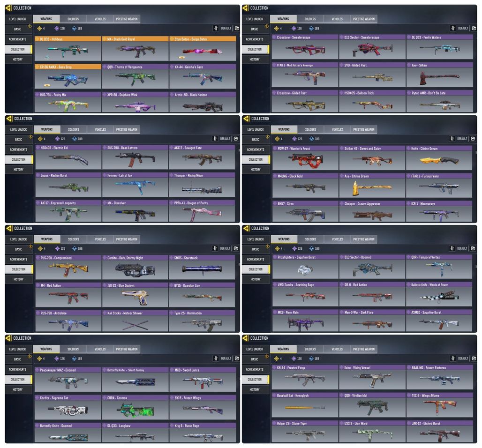
Task: Back arrow in the PDW-57 Warrior's Feast panel
Action: tap(246, 119)
